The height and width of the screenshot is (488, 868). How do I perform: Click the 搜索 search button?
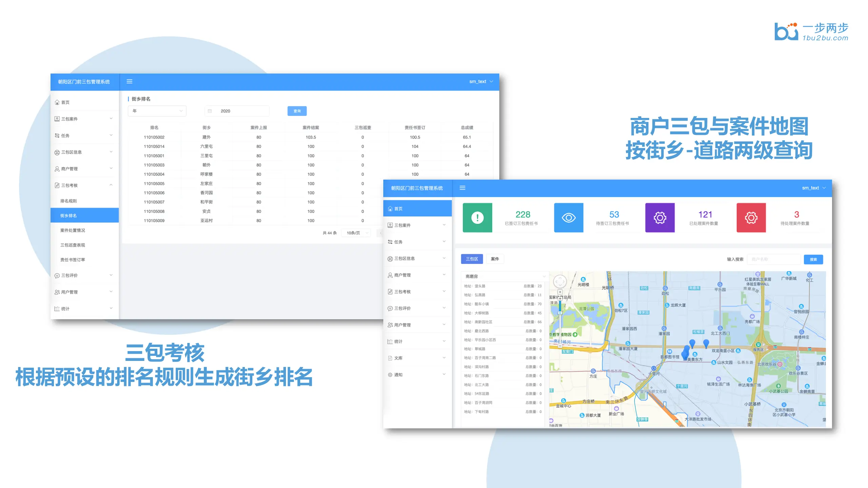tap(813, 260)
